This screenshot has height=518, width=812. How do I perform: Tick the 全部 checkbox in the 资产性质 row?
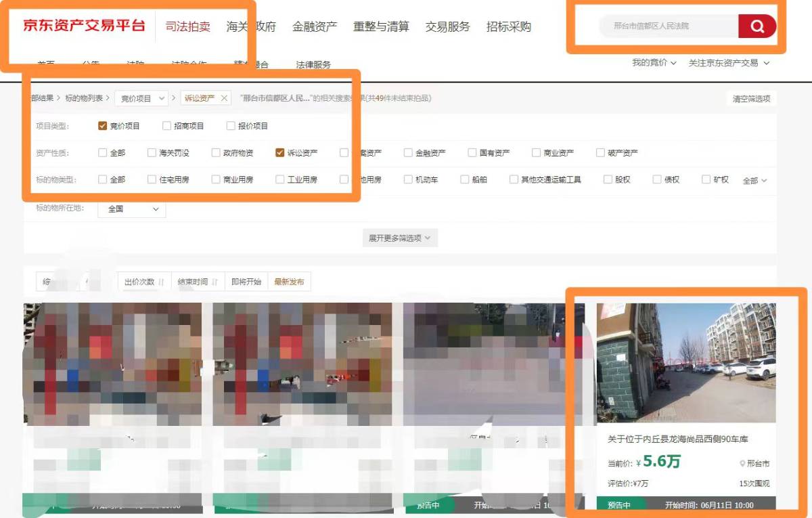click(103, 153)
